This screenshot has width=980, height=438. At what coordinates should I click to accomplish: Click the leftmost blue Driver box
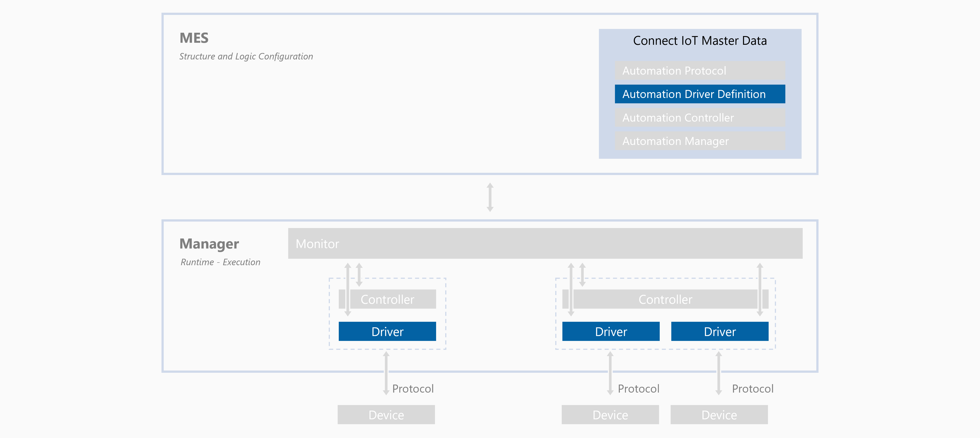pos(387,332)
